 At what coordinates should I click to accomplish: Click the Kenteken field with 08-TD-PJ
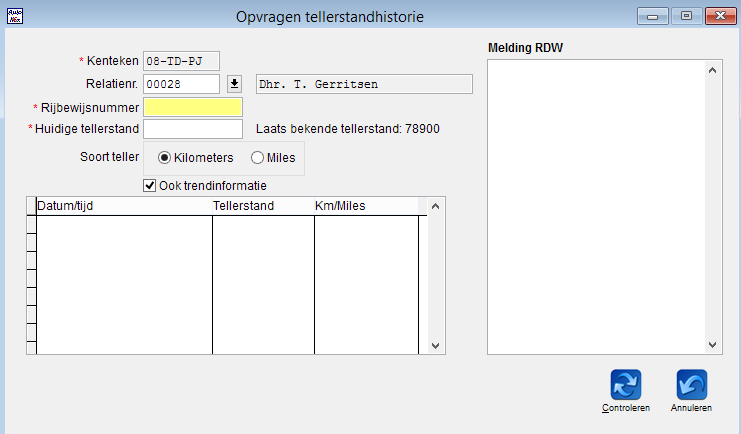[181, 61]
